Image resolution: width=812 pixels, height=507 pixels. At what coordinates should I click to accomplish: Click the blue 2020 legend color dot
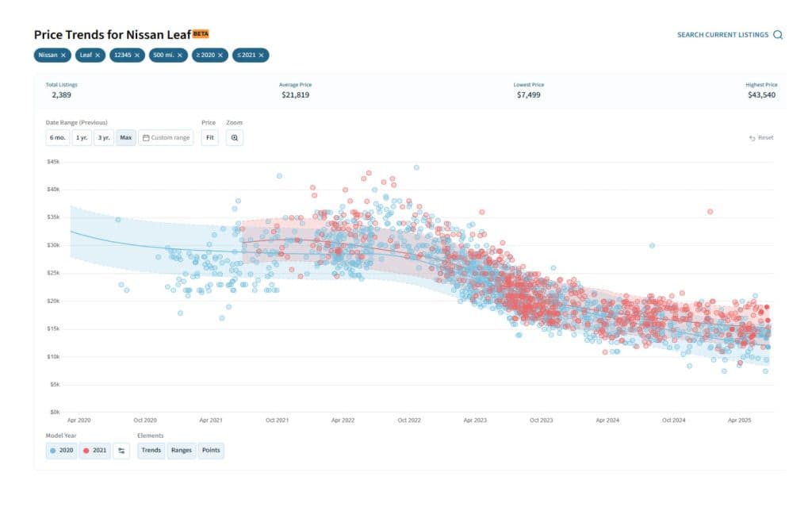(52, 450)
